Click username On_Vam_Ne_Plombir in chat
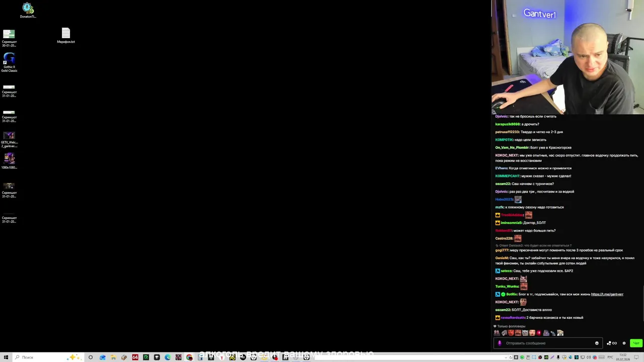 coord(512,147)
